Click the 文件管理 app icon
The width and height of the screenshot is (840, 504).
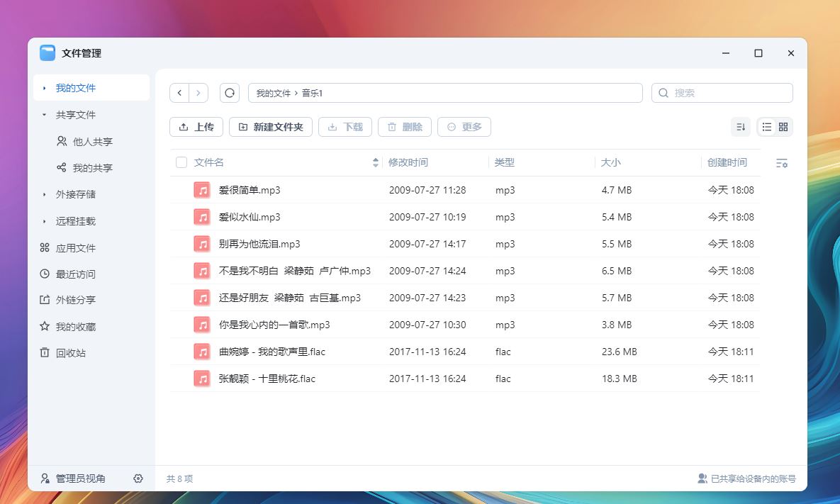pyautogui.click(x=47, y=53)
